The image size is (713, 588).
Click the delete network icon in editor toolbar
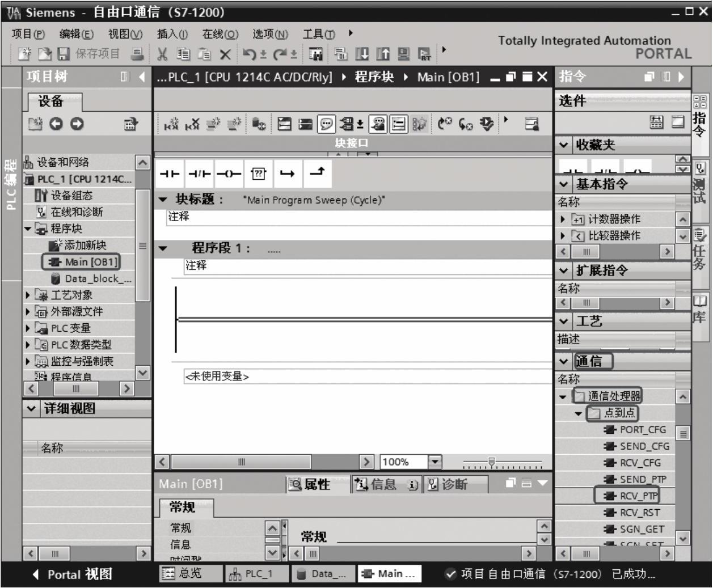pos(191,124)
